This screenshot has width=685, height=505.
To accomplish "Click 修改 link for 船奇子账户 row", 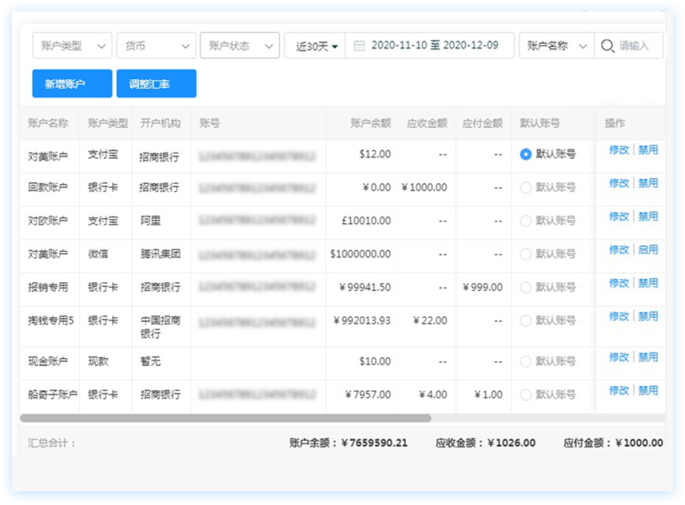I will pos(619,391).
